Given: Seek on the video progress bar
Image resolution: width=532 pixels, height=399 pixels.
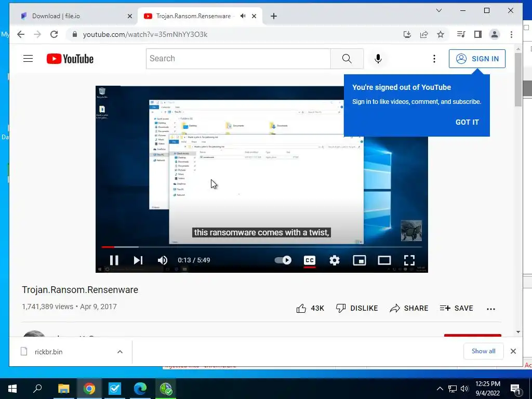Looking at the screenshot, I should point(262,247).
